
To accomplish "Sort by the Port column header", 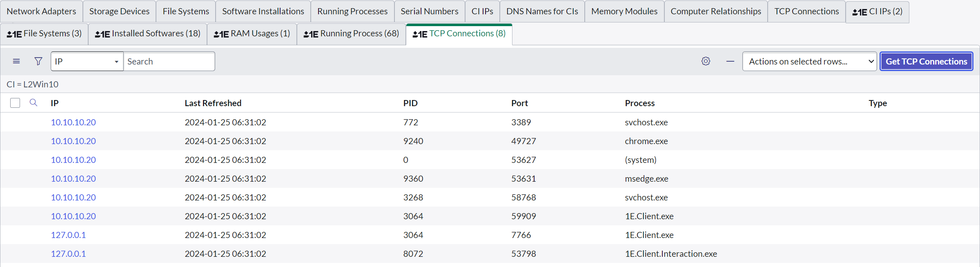I will tap(519, 103).
